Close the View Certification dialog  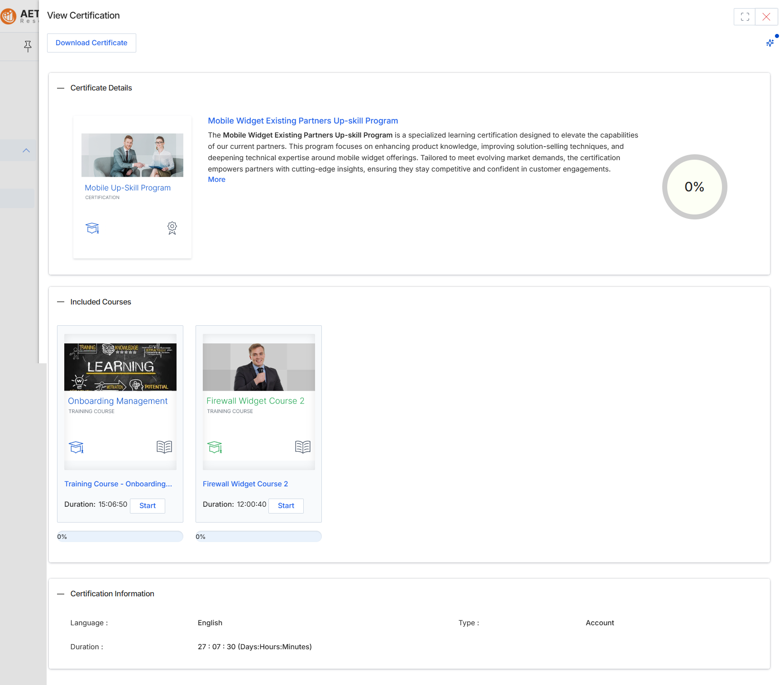coord(766,17)
